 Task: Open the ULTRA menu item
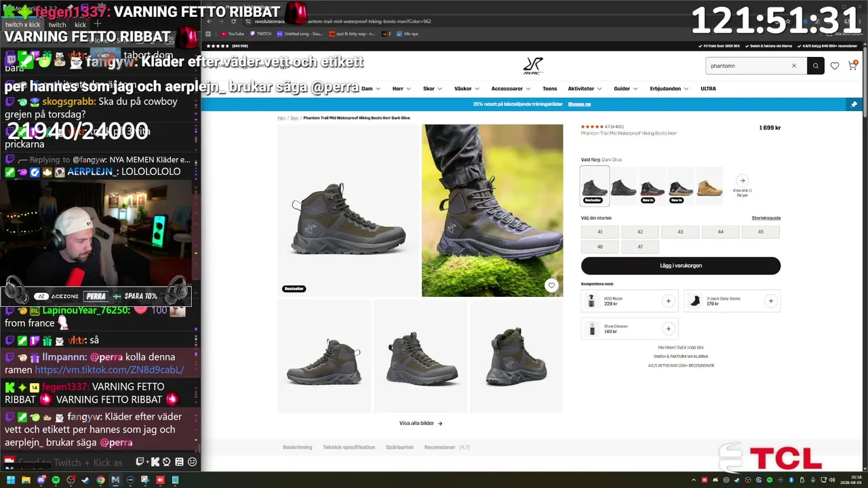[x=708, y=89]
